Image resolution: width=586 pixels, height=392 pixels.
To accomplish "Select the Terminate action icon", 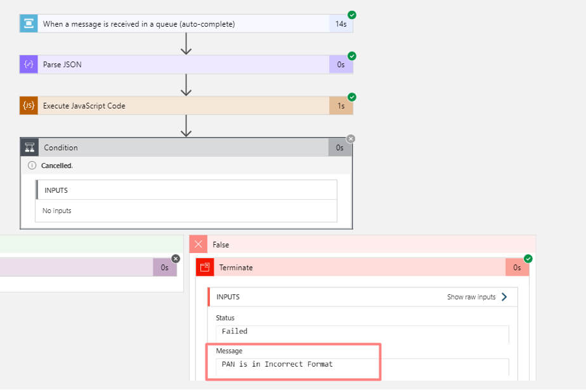I will 205,267.
